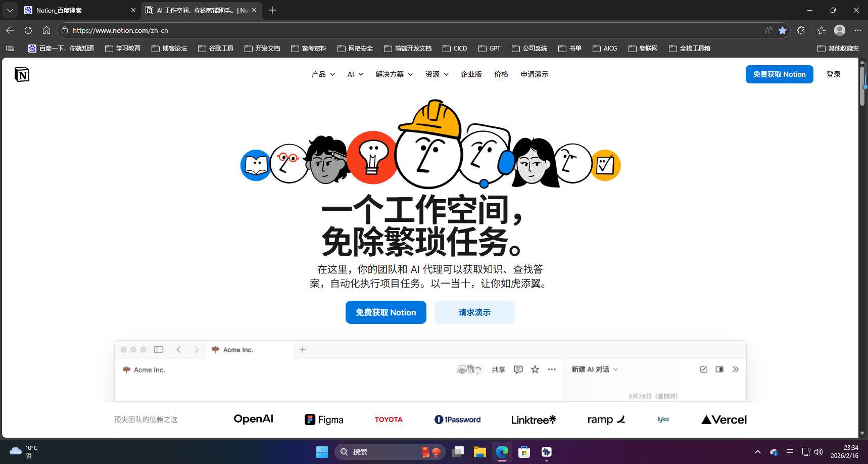Open browser profile avatar
The image size is (868, 464).
(x=840, y=30)
